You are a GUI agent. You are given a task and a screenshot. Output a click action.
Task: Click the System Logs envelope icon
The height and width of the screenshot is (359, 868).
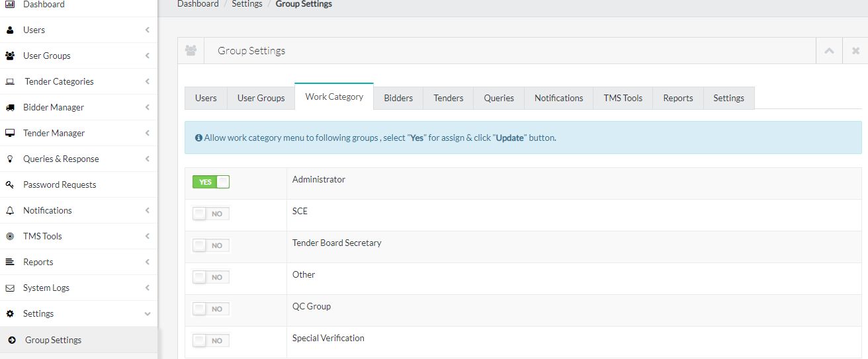[x=10, y=288]
